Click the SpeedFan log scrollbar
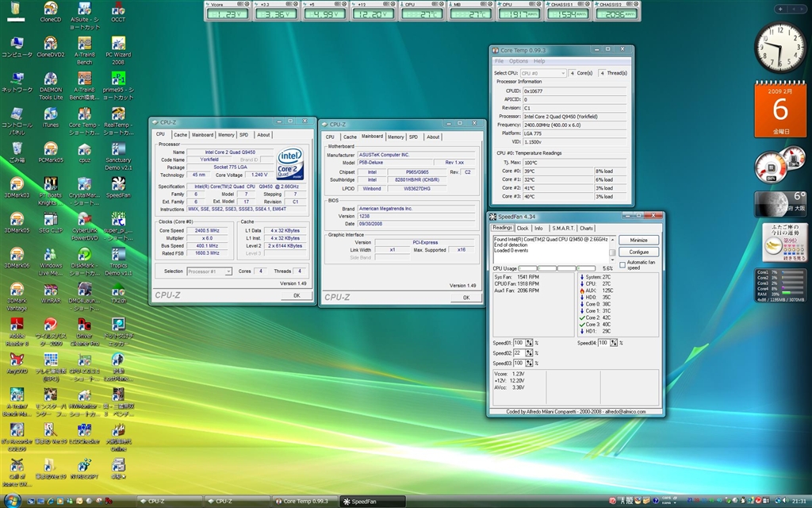The width and height of the screenshot is (812, 508). point(612,249)
